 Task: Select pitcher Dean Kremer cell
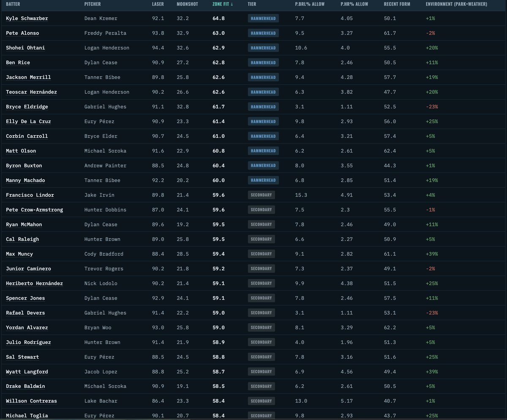(101, 19)
